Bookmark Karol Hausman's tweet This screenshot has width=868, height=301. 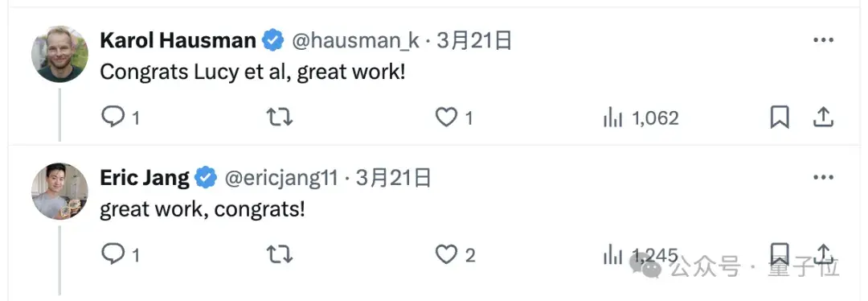click(x=780, y=118)
